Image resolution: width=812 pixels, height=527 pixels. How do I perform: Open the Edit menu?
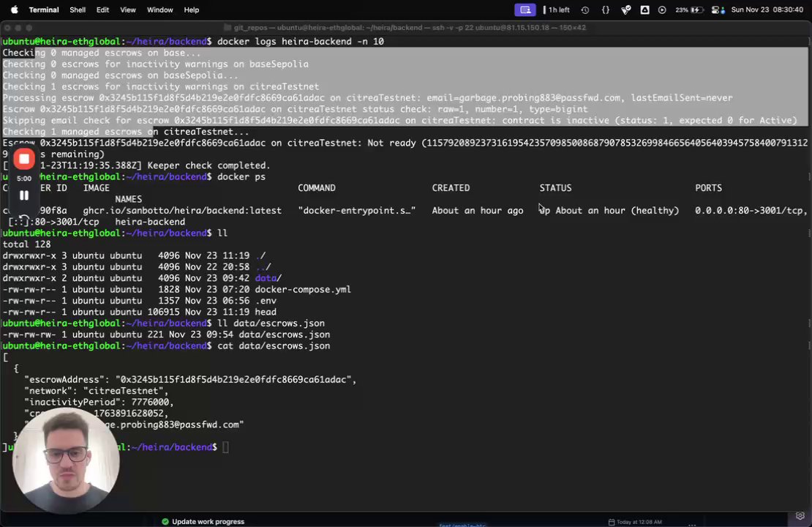tap(102, 10)
